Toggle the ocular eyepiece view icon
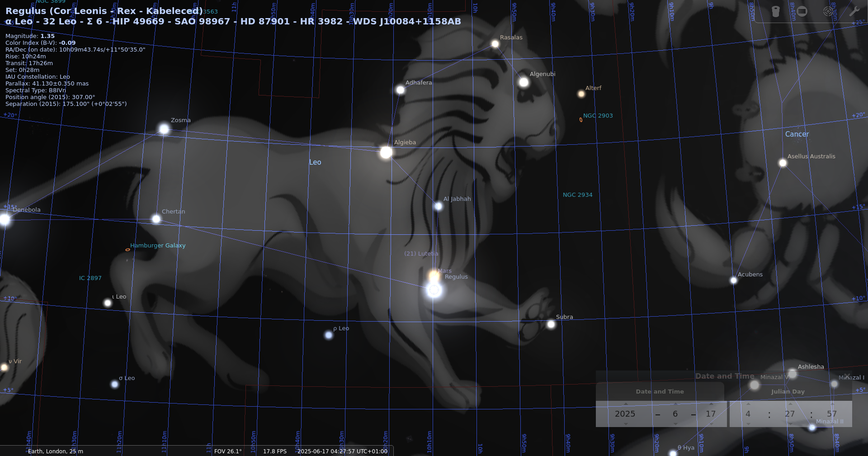The image size is (868, 456). (776, 11)
